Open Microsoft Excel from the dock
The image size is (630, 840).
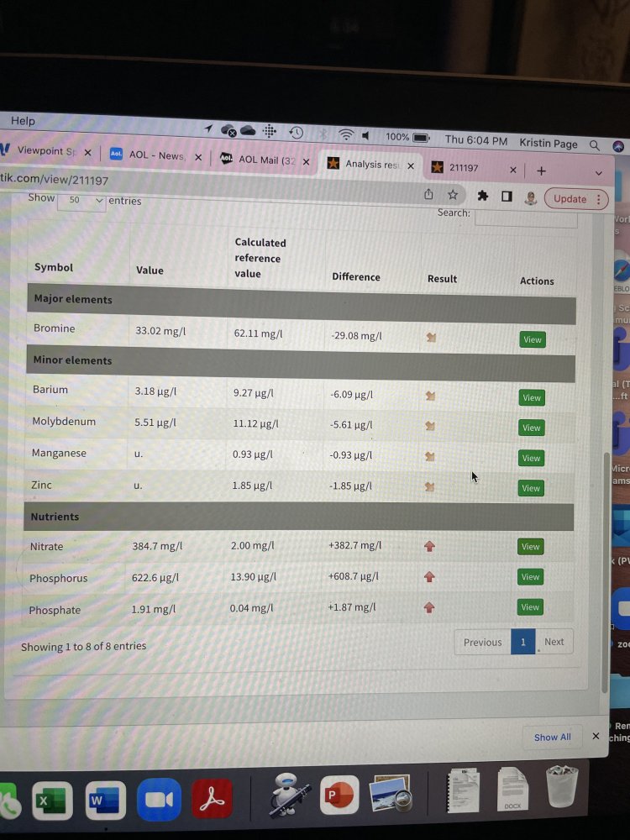click(x=53, y=800)
